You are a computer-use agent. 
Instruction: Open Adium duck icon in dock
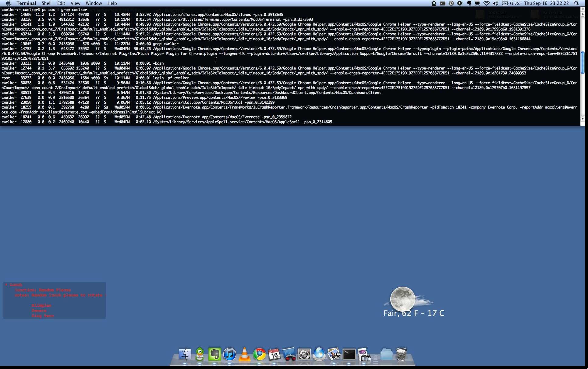tap(200, 354)
